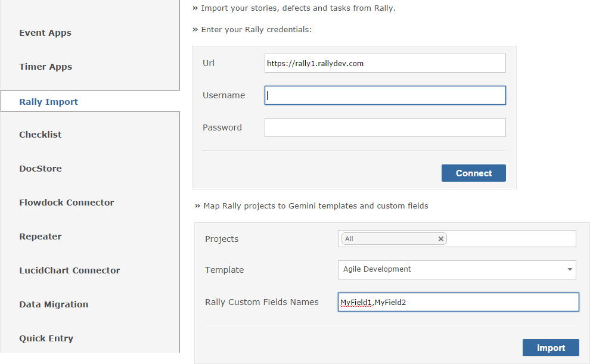Click the 'Url' label text
This screenshot has width=590, height=364.
[x=209, y=63]
